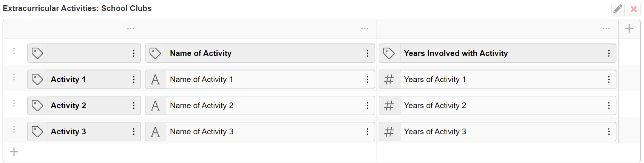
Task: Click tag icon next to Activity 3
Action: tap(37, 132)
